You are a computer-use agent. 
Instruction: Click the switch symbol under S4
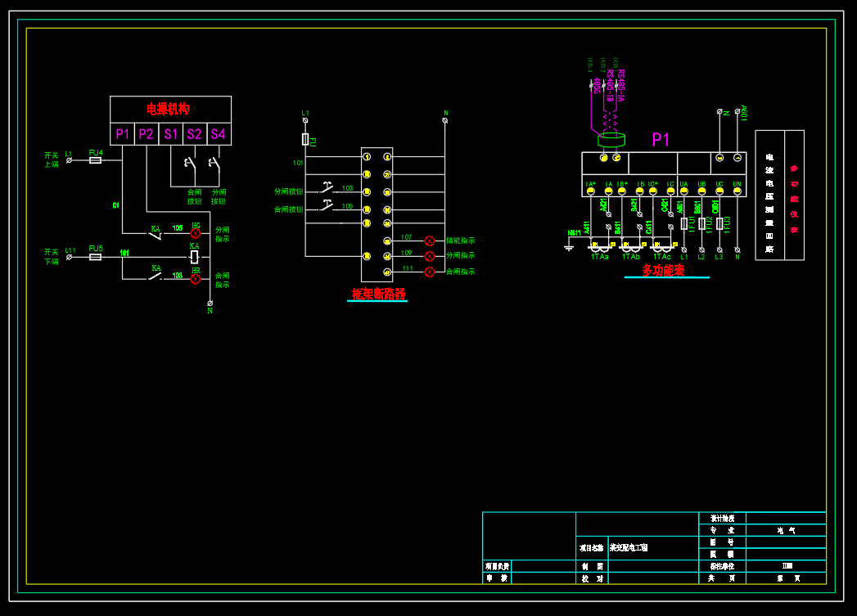click(x=214, y=164)
